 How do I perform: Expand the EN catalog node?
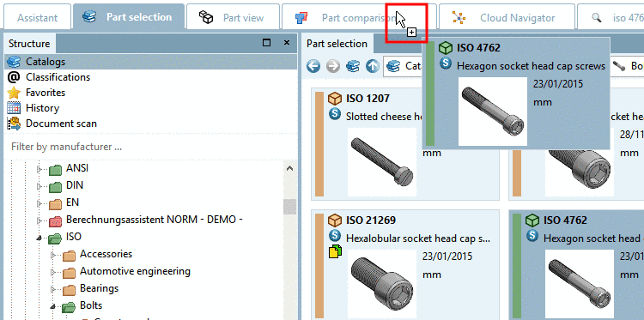(x=39, y=203)
